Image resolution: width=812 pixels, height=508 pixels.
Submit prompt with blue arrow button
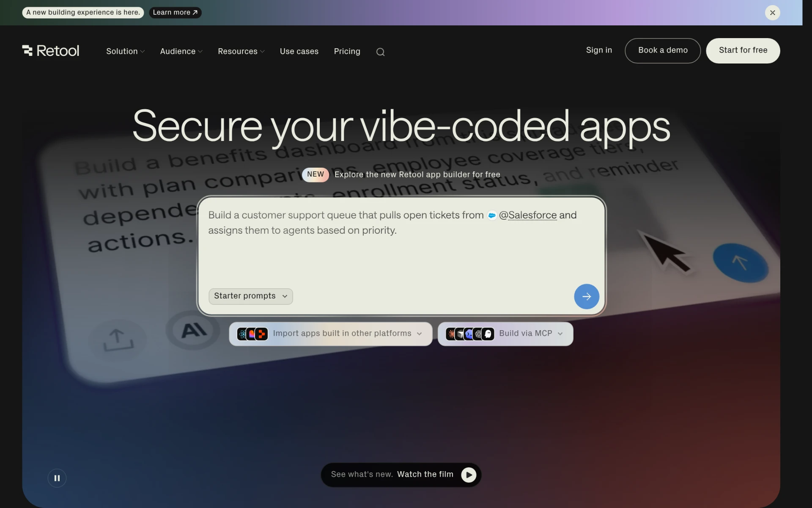(586, 296)
